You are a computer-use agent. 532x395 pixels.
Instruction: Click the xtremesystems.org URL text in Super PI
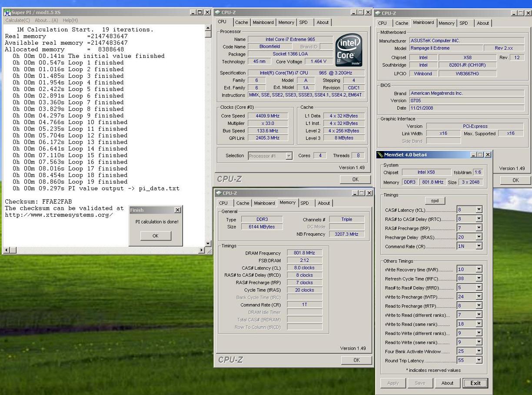[59, 215]
